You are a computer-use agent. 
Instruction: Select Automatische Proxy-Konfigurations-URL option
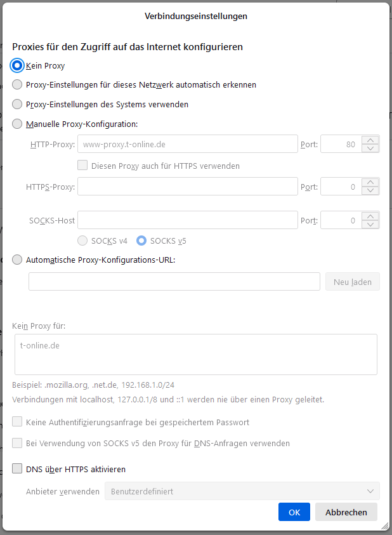[18, 259]
